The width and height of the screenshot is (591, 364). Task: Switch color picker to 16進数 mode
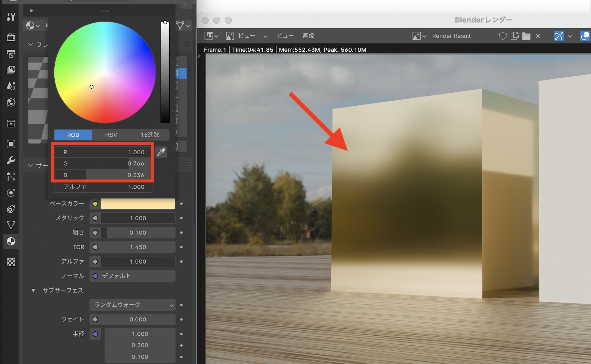coord(150,135)
